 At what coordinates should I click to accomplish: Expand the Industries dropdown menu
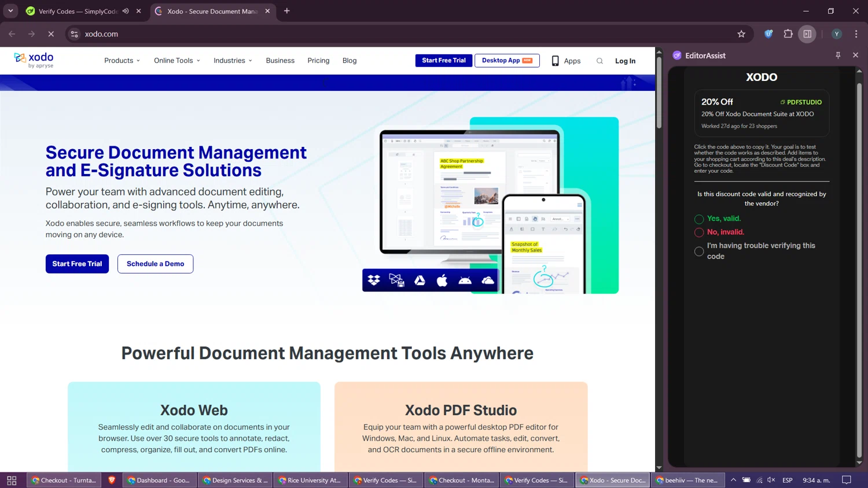[233, 61]
